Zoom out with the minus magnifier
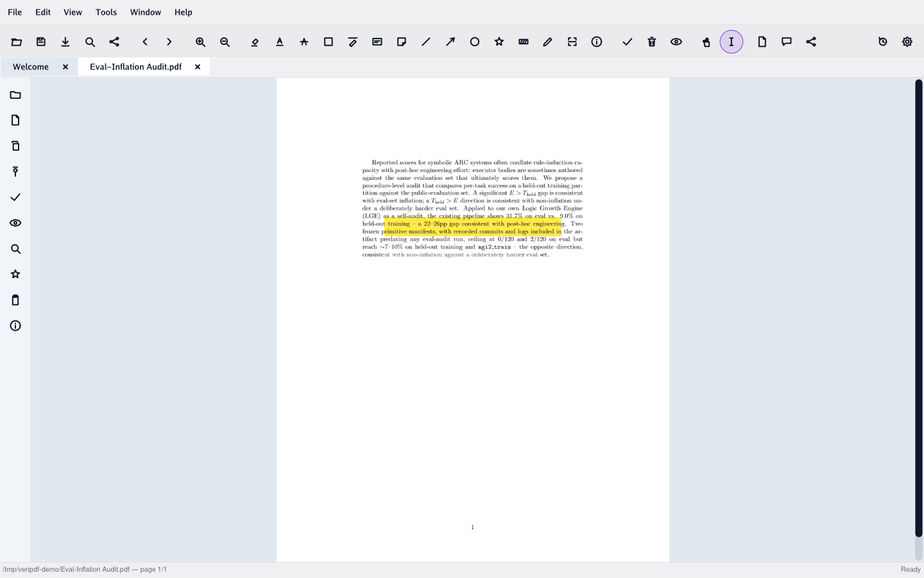 click(225, 42)
